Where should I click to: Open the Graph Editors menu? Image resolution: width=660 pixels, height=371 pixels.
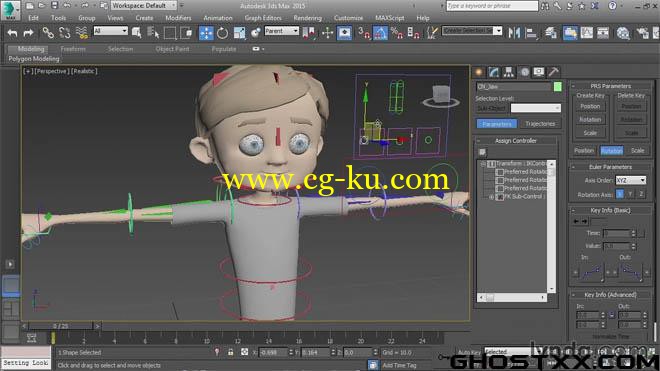[x=263, y=18]
